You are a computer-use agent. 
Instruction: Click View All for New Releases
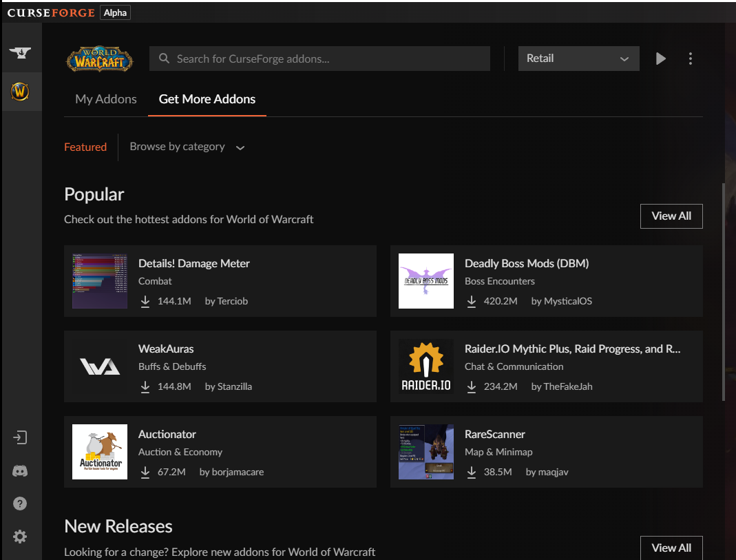pos(671,548)
